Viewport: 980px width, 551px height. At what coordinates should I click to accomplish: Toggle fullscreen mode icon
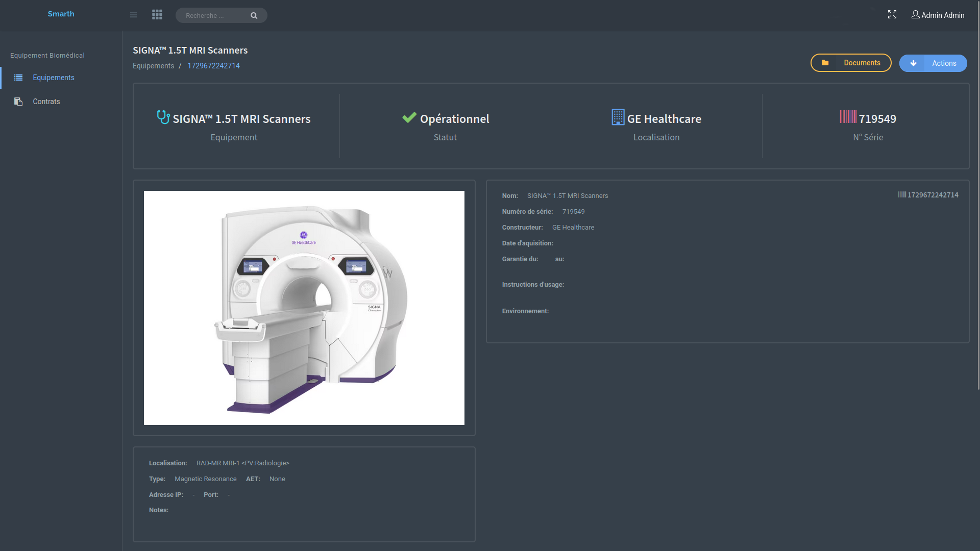892,15
